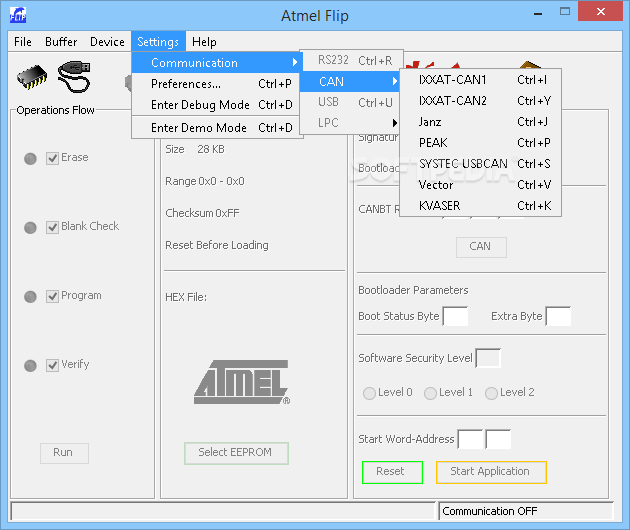Select the Level 0 radio button
Screen dimensions: 630x530
pos(369,393)
